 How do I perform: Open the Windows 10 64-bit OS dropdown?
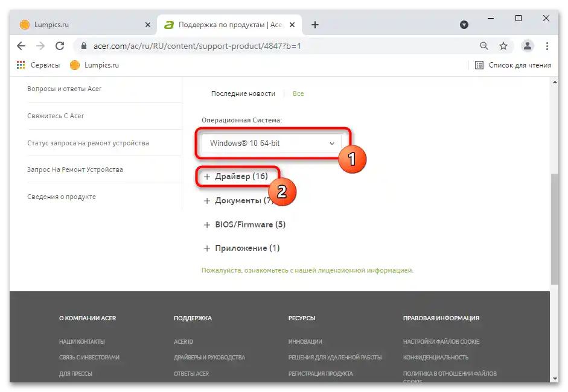coord(271,144)
